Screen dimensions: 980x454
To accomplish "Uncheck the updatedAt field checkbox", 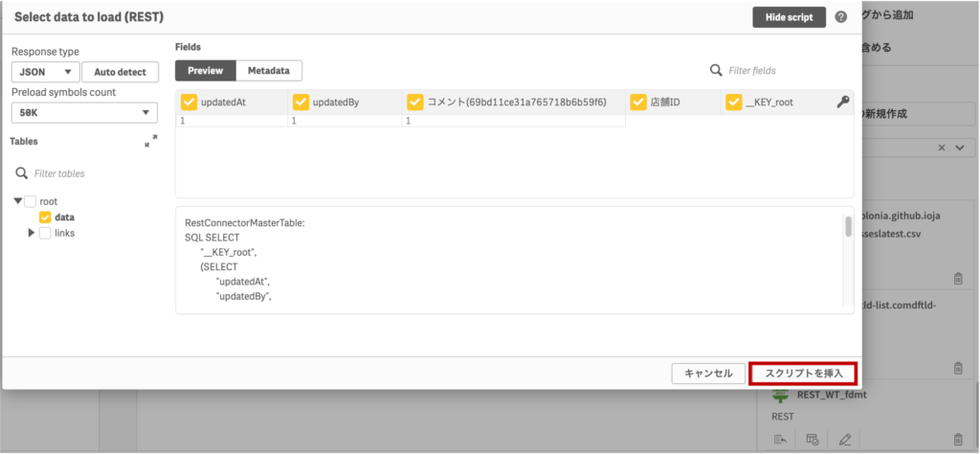I will click(x=189, y=102).
